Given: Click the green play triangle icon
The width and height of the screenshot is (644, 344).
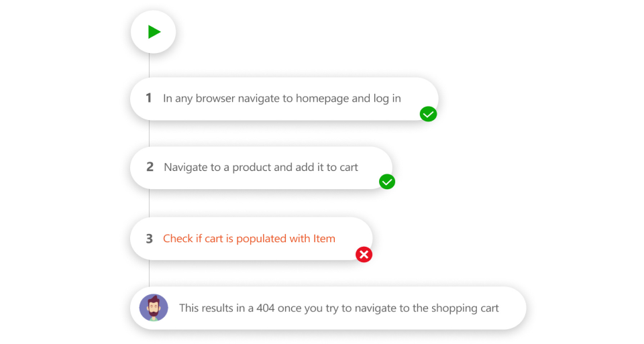Looking at the screenshot, I should tap(154, 32).
